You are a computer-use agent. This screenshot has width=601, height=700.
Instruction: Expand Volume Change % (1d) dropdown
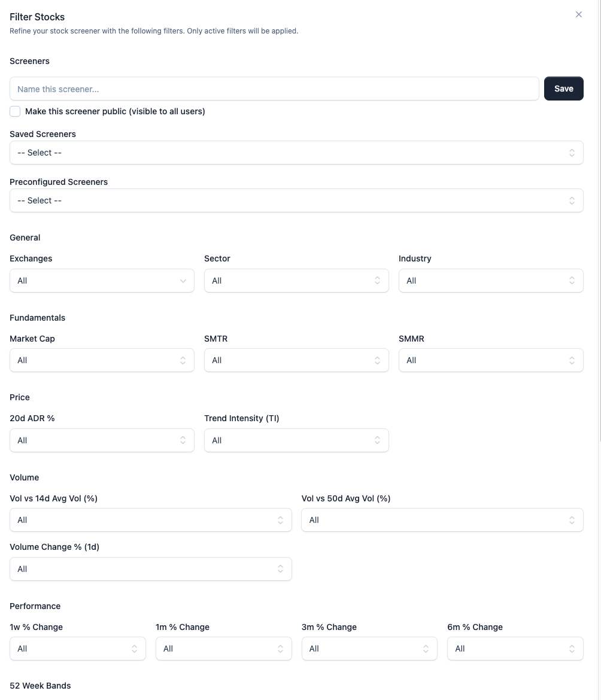coord(150,569)
